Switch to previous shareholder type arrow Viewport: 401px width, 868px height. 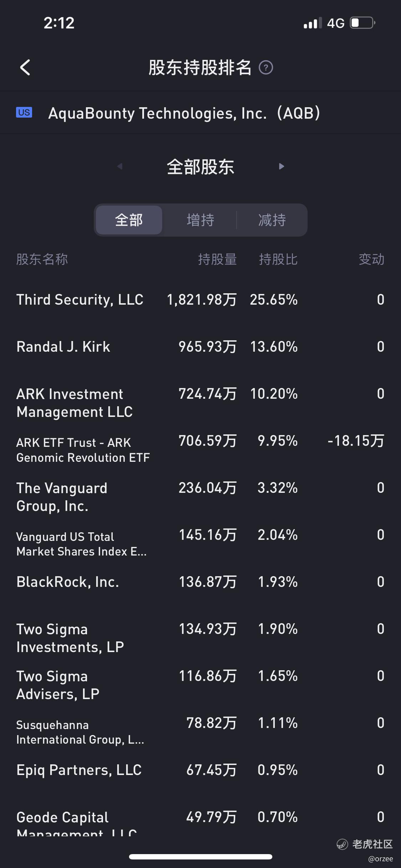[120, 166]
